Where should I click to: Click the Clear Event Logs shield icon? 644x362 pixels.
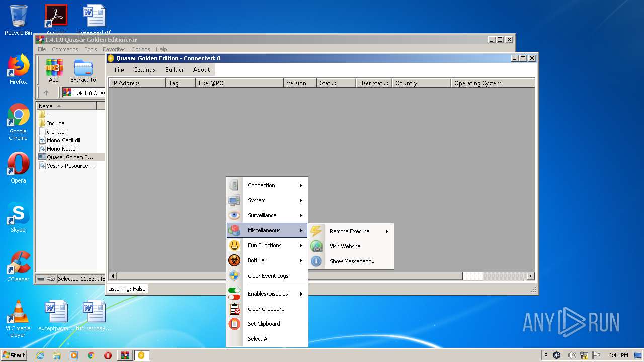[x=234, y=276]
